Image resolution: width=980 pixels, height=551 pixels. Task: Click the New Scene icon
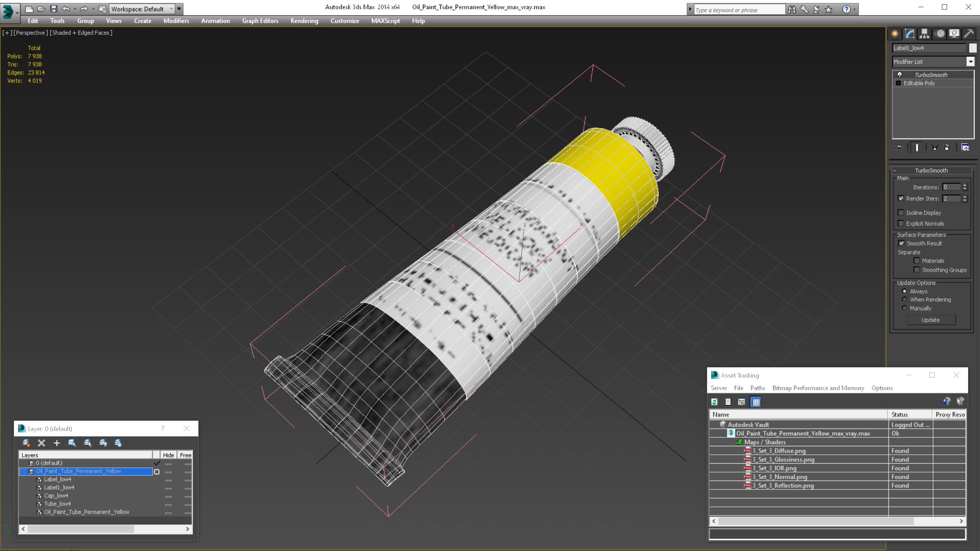tap(29, 9)
